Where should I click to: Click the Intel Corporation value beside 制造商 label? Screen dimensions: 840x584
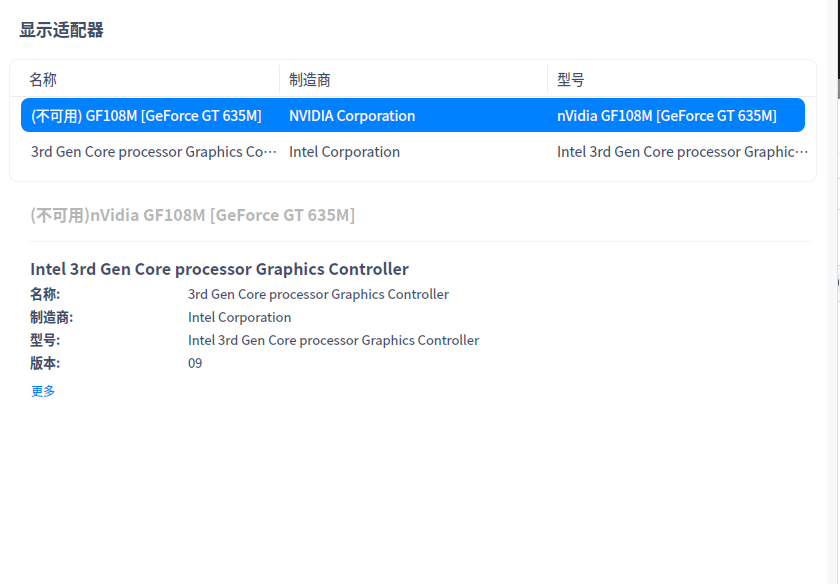coord(239,317)
